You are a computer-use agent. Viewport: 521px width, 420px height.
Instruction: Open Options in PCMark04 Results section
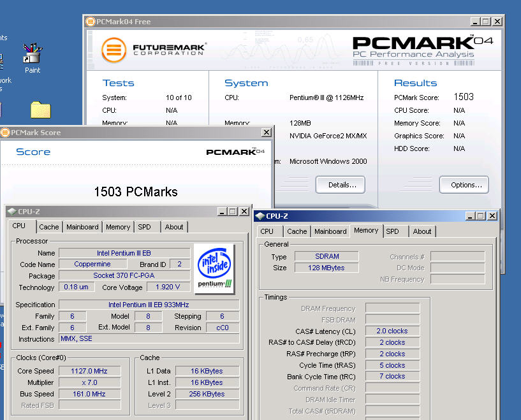click(x=464, y=185)
